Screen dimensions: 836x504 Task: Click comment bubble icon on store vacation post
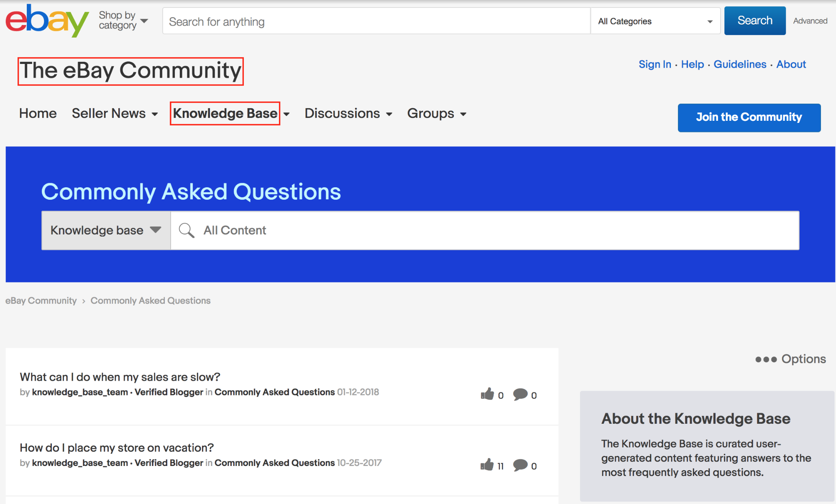tap(520, 465)
